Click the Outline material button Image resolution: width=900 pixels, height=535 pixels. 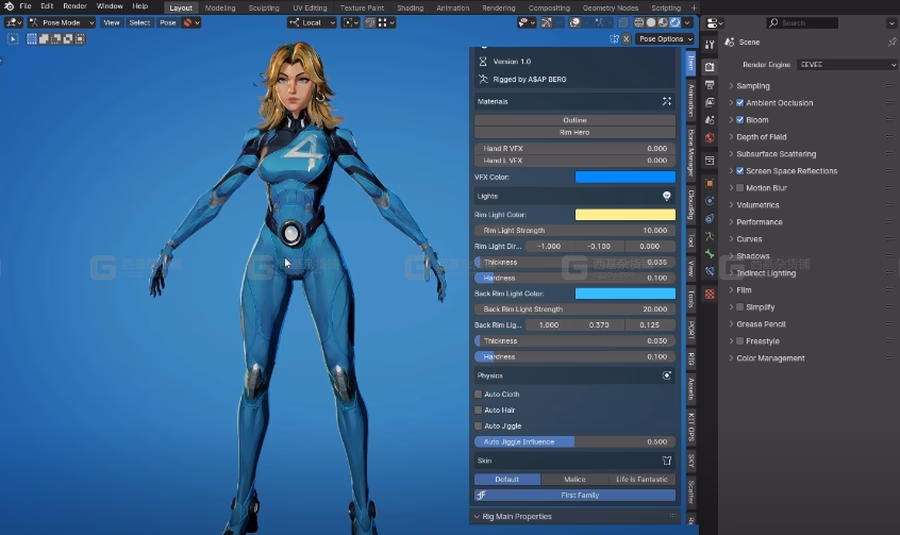click(x=575, y=120)
